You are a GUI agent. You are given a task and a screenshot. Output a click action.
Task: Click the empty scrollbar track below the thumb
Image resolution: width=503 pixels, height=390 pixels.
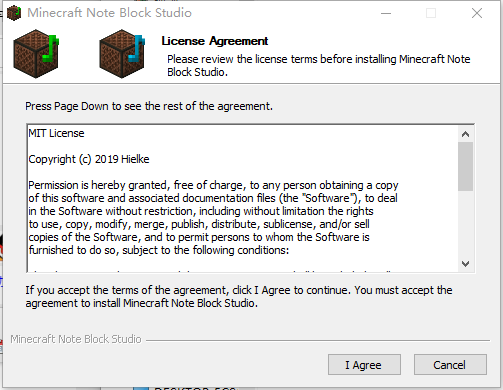(x=465, y=223)
